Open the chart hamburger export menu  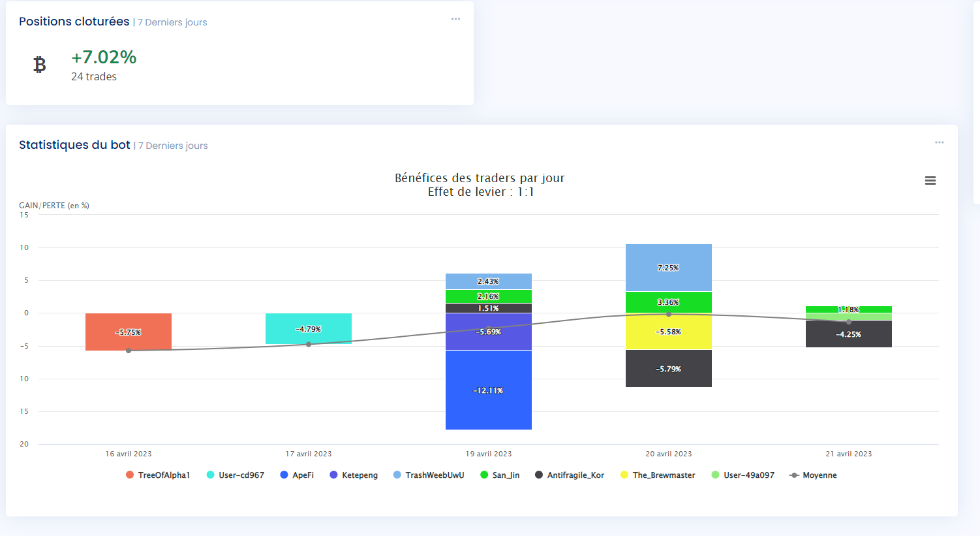[x=930, y=181]
